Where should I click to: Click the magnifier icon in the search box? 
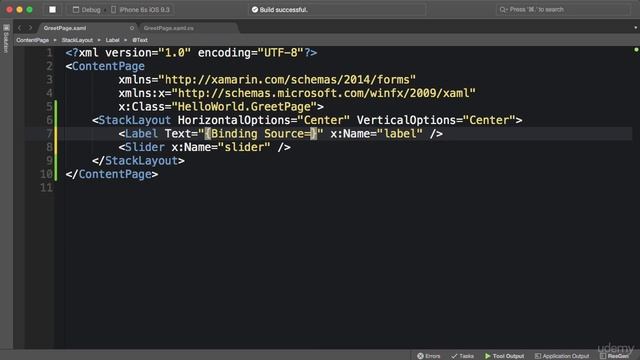503,9
